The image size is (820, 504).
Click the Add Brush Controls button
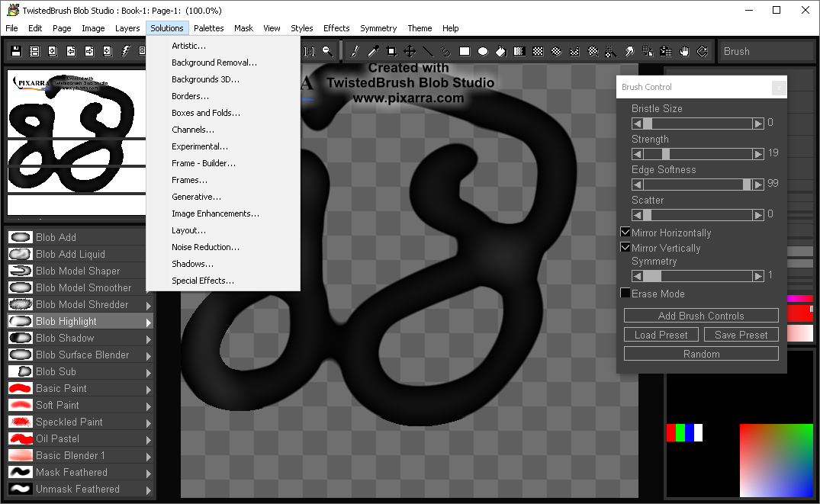tap(701, 315)
